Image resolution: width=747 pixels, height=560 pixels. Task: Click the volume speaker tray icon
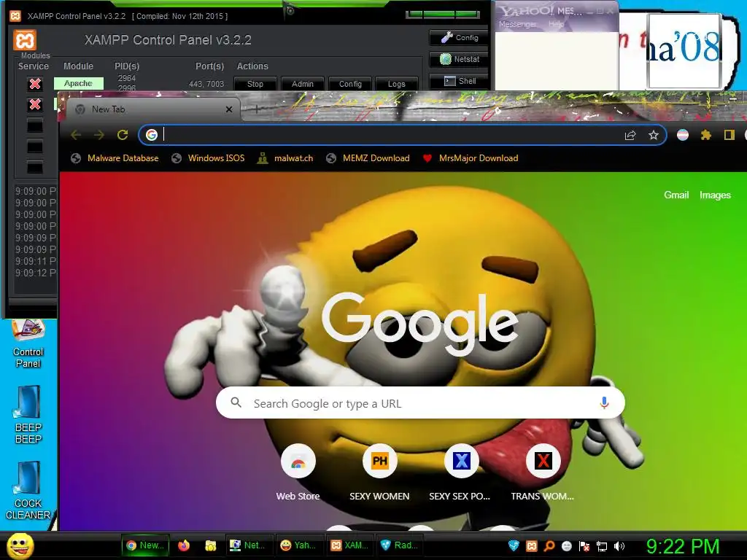point(619,545)
